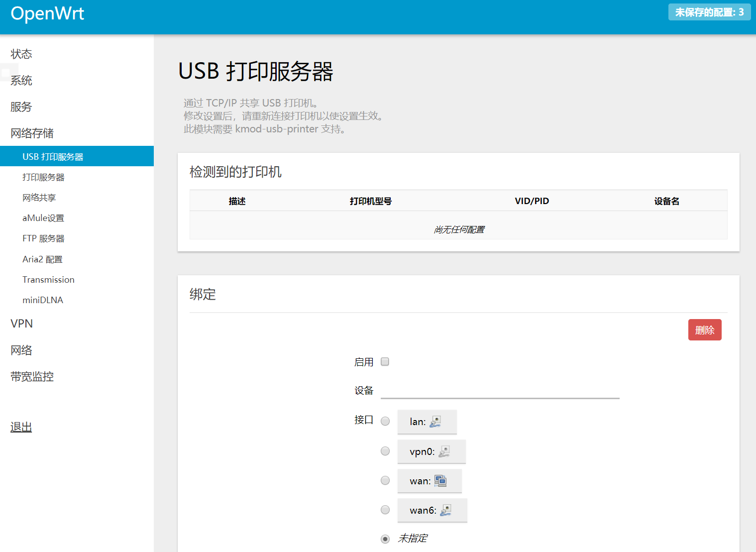Image resolution: width=756 pixels, height=552 pixels.
Task: Expand the 网络 menu section
Action: [x=21, y=350]
